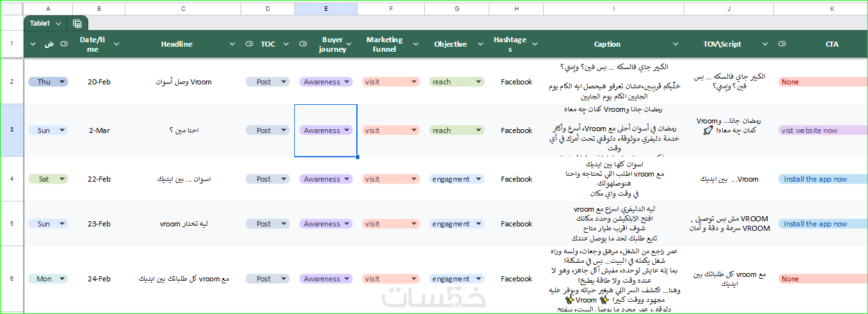This screenshot has width=868, height=314.
Task: Open the None CTA chip in row 6
Action: tap(823, 279)
